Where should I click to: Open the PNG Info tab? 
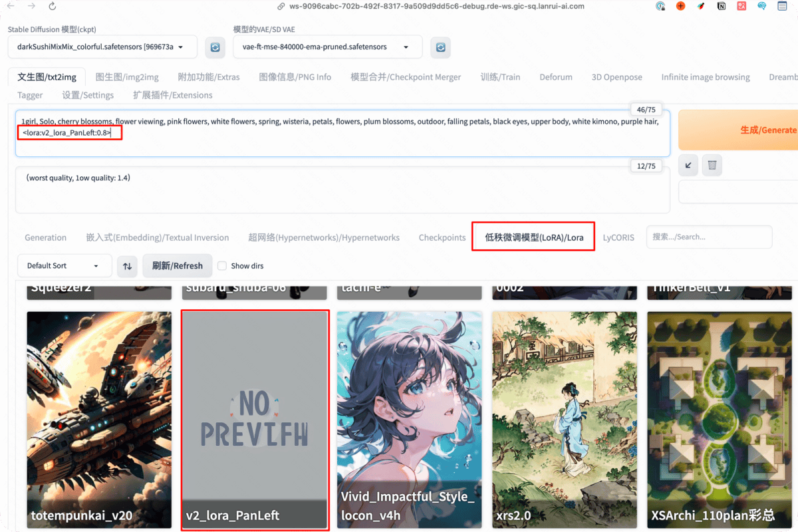click(x=295, y=77)
